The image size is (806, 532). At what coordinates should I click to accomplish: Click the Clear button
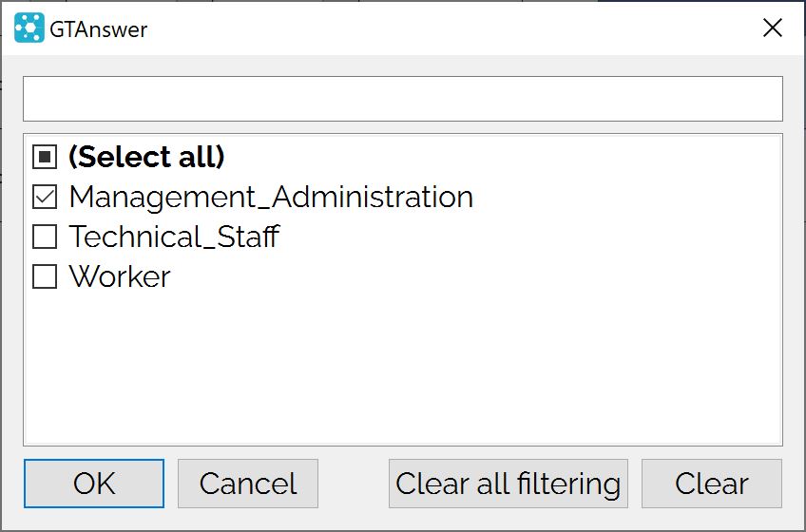[712, 484]
